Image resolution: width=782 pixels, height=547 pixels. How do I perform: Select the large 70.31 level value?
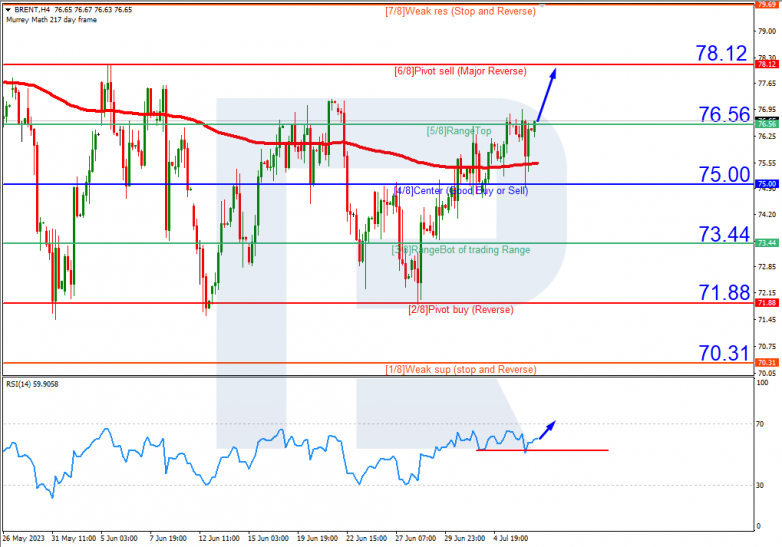click(724, 353)
